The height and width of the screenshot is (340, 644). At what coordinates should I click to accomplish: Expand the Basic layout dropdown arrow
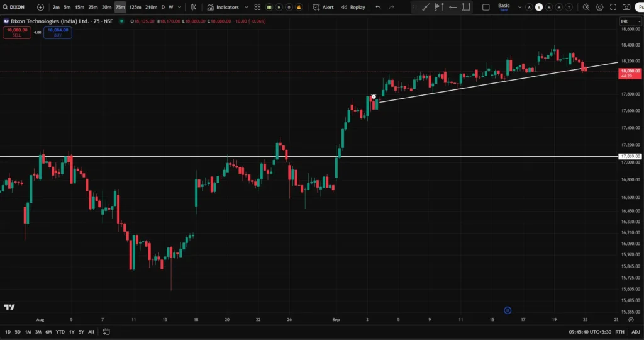tap(518, 7)
